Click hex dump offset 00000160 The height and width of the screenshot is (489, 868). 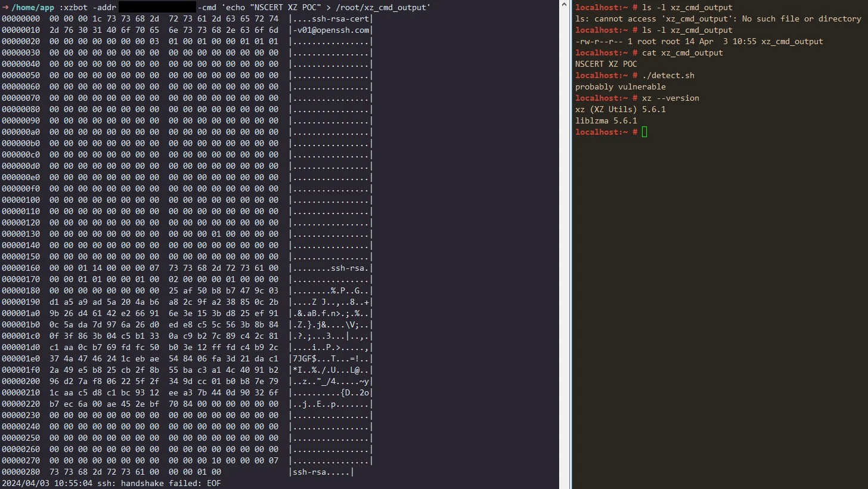coord(21,268)
